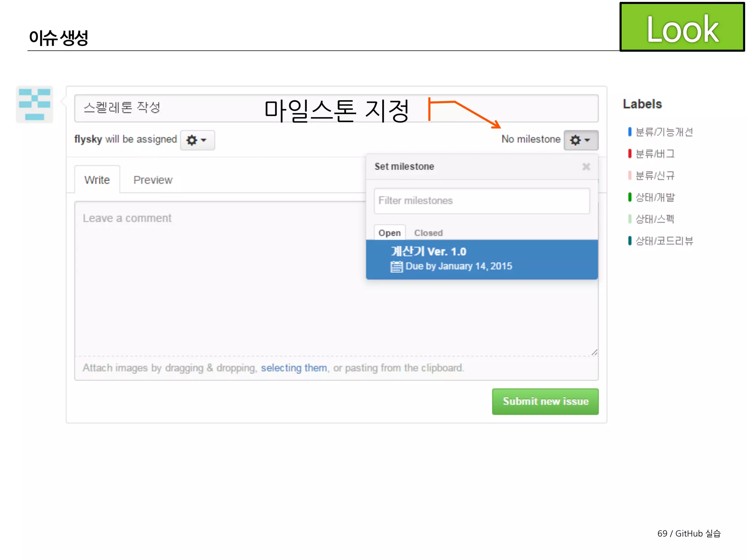Image resolution: width=747 pixels, height=560 pixels.
Task: Select the 분류/기능개선 label
Action: [x=660, y=132]
